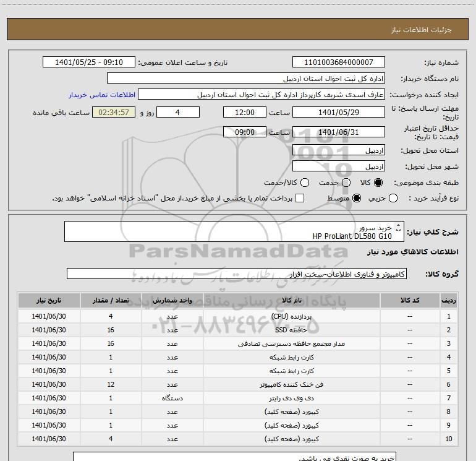The width and height of the screenshot is (476, 461).
Task: Select the مدار مجتمع حافظه دسترسی تصادفی item
Action: point(291,343)
